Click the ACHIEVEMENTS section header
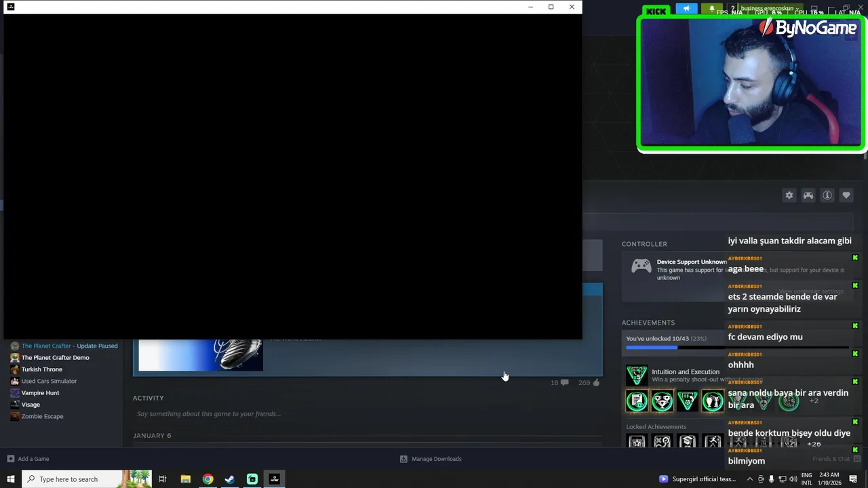868x488 pixels. 648,323
